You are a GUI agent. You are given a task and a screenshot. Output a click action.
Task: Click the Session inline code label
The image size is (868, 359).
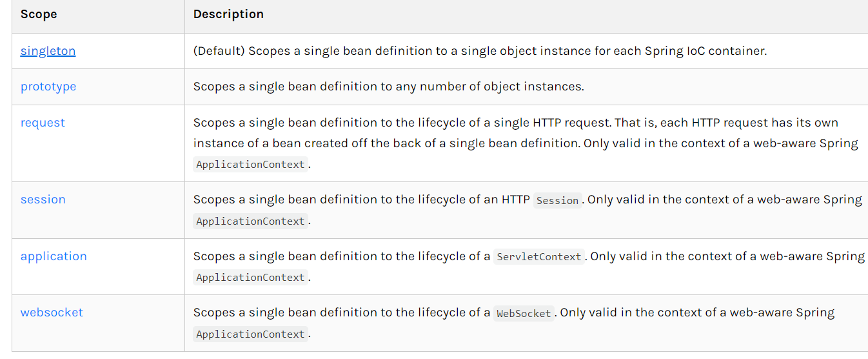pyautogui.click(x=557, y=200)
